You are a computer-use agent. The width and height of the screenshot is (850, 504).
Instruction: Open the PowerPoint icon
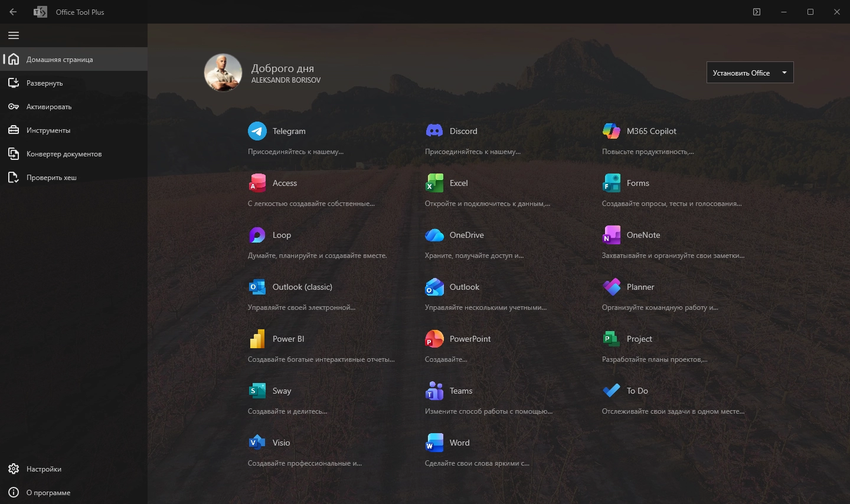[x=434, y=339]
